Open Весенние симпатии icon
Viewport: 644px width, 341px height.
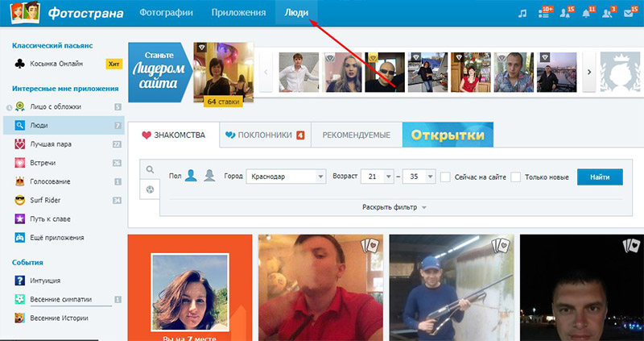click(x=19, y=299)
